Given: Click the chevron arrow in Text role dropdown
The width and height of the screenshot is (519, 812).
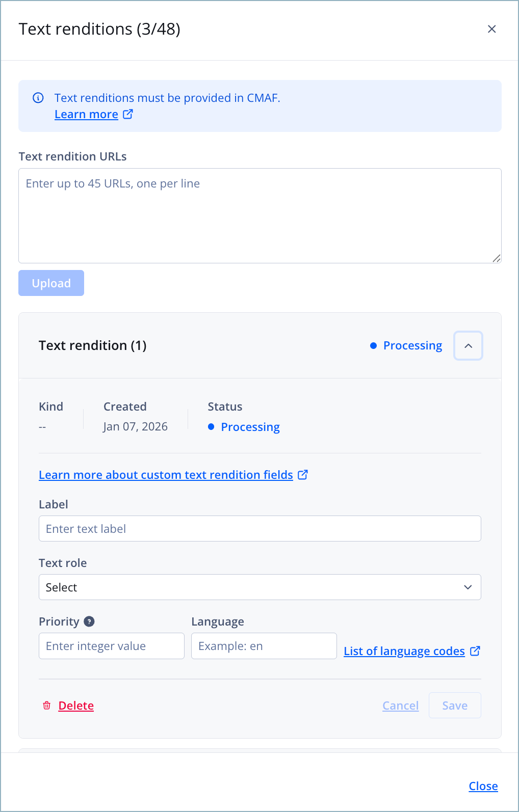Looking at the screenshot, I should pyautogui.click(x=468, y=587).
